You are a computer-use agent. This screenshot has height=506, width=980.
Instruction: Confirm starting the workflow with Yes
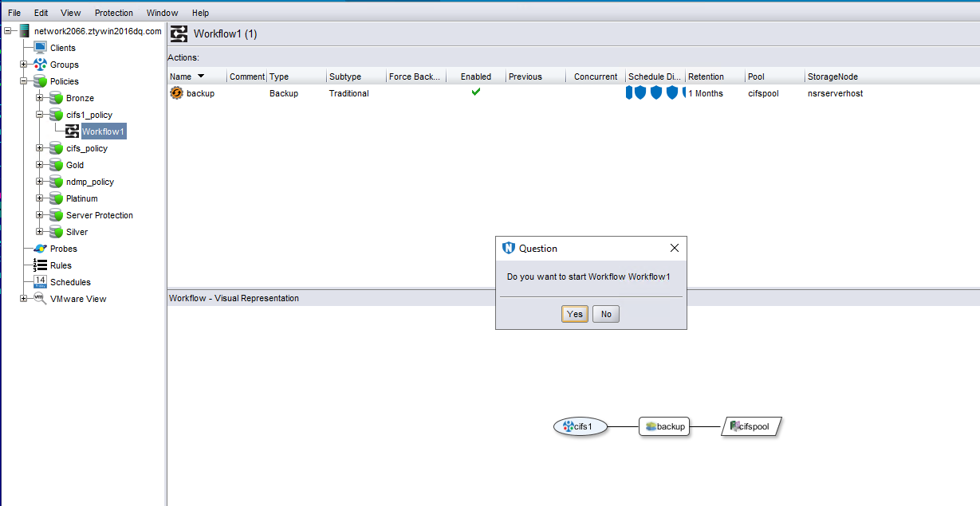(x=575, y=314)
